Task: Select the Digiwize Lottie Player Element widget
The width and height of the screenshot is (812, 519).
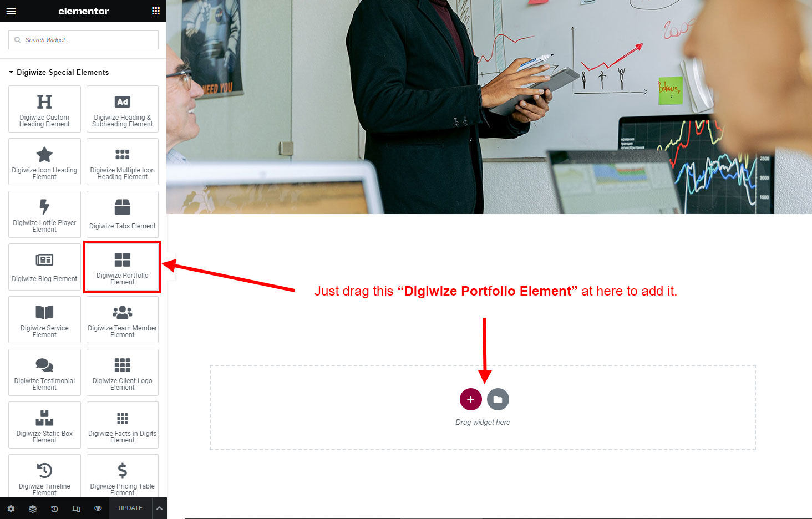Action: (44, 215)
